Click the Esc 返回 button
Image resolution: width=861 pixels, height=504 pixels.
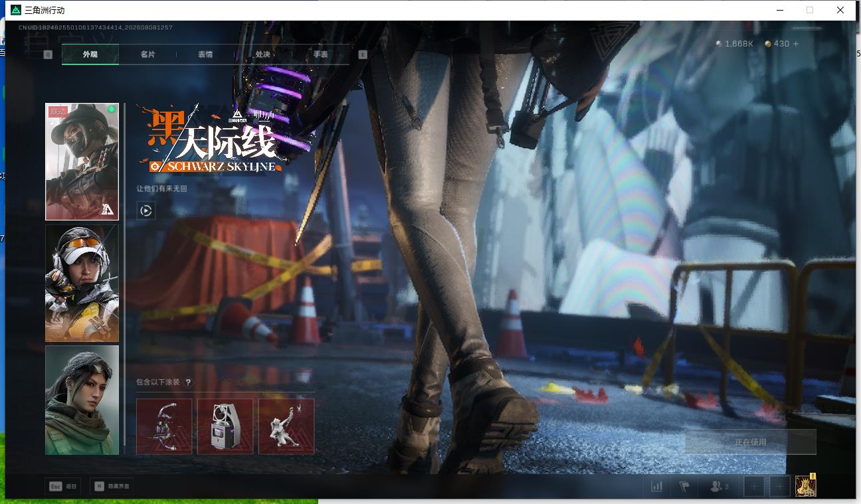click(64, 486)
